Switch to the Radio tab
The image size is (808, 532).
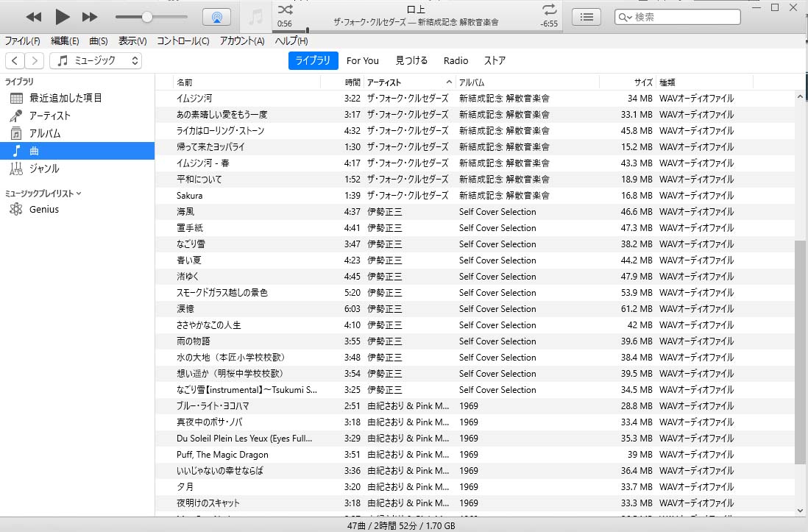(x=456, y=60)
